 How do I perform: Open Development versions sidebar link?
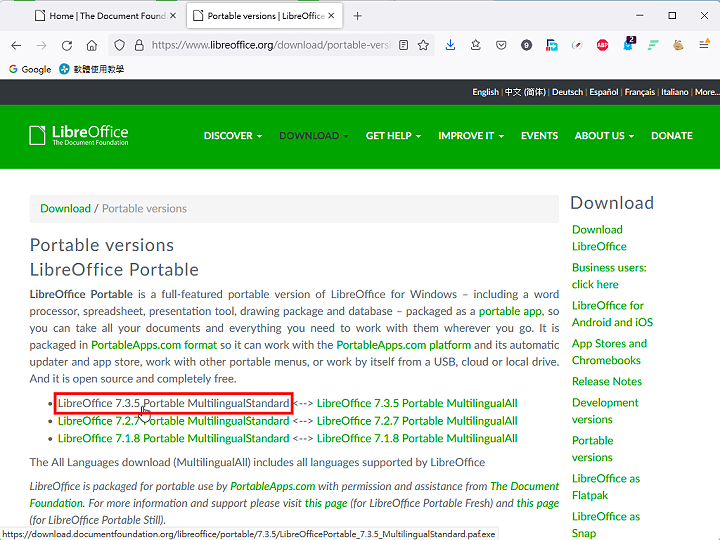[605, 411]
